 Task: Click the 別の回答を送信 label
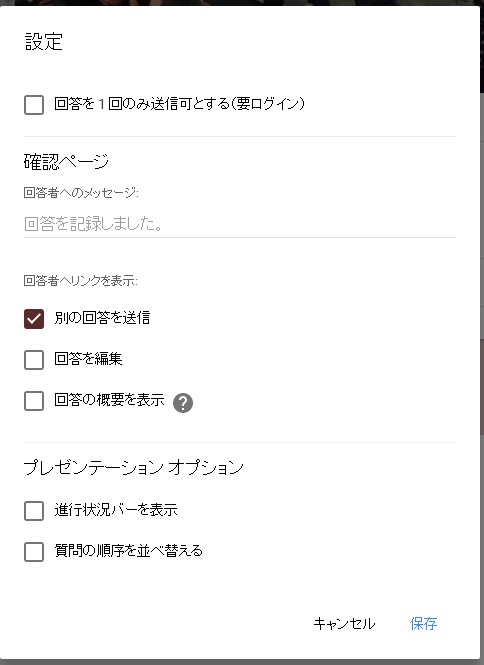[102, 318]
